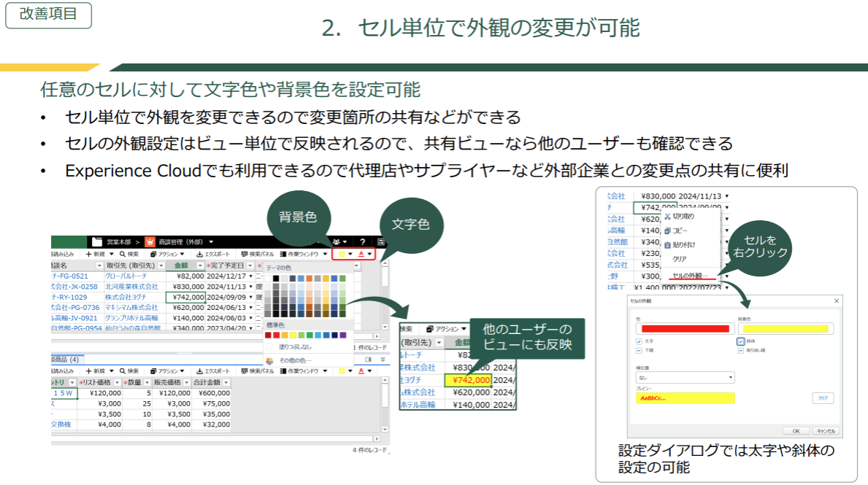Image resolution: width=868 pixels, height=485 pixels.
Task: Toggle the 下線 checkbox in the dialog
Action: [639, 351]
